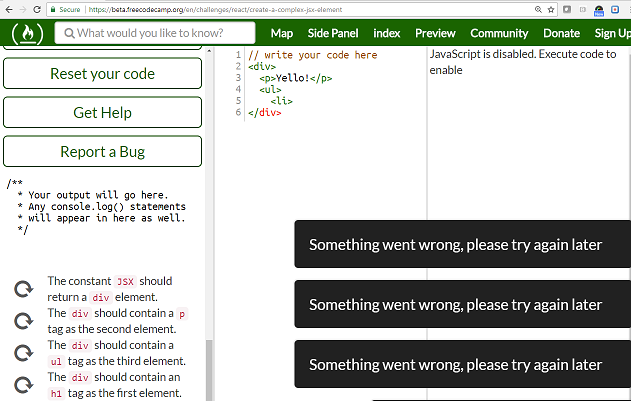Click the Secure padlock icon
Screen dimensions: 631x401
point(53,9)
